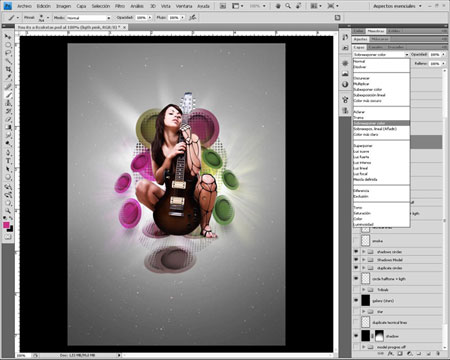Select the Clone Stamp tool
Viewport: 450px width, 360px height.
tap(8, 103)
